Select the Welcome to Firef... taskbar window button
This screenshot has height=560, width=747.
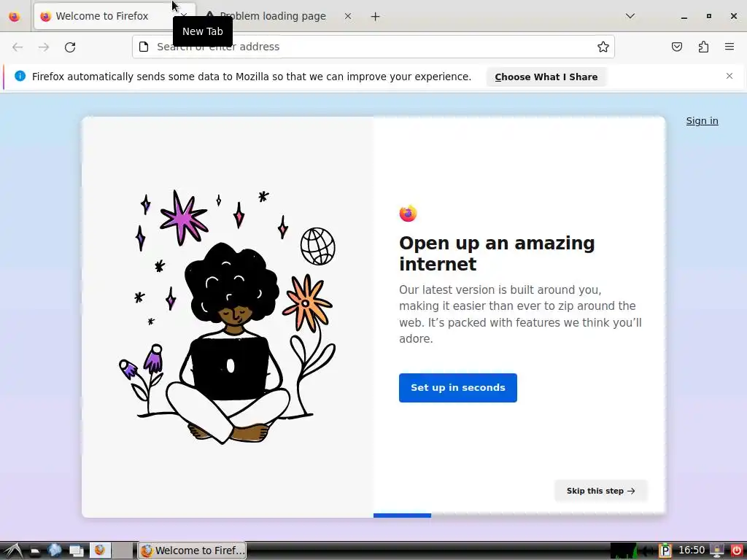click(193, 551)
